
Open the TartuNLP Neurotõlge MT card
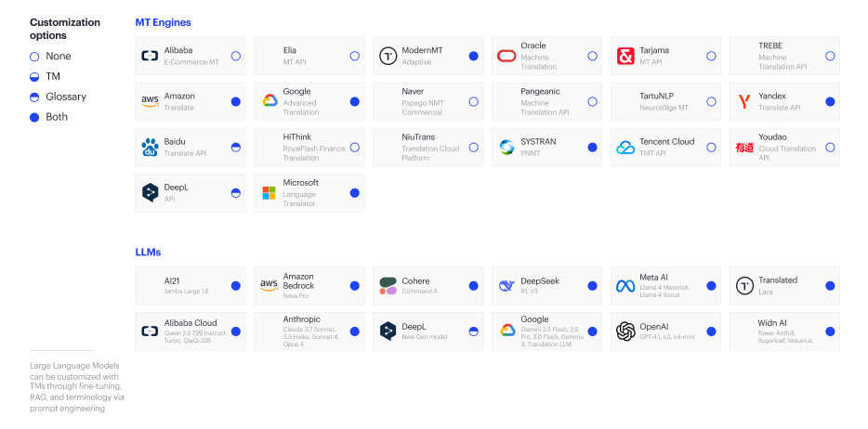pos(666,102)
